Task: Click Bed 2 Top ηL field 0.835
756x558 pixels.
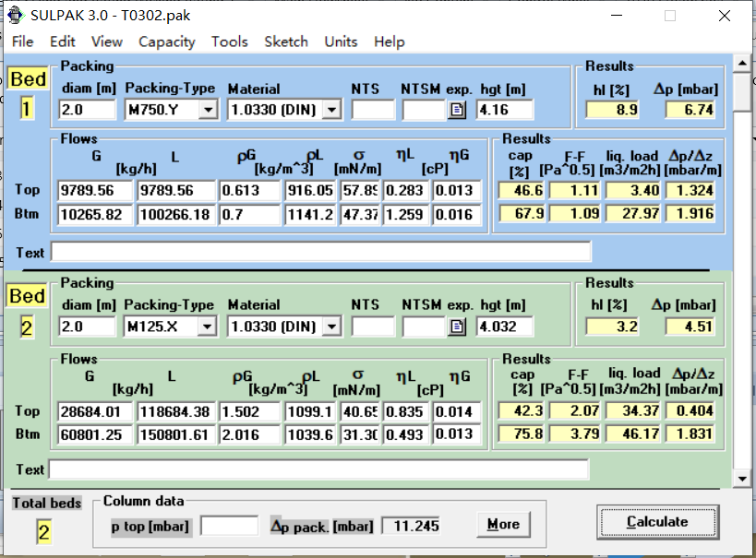Action: click(406, 411)
